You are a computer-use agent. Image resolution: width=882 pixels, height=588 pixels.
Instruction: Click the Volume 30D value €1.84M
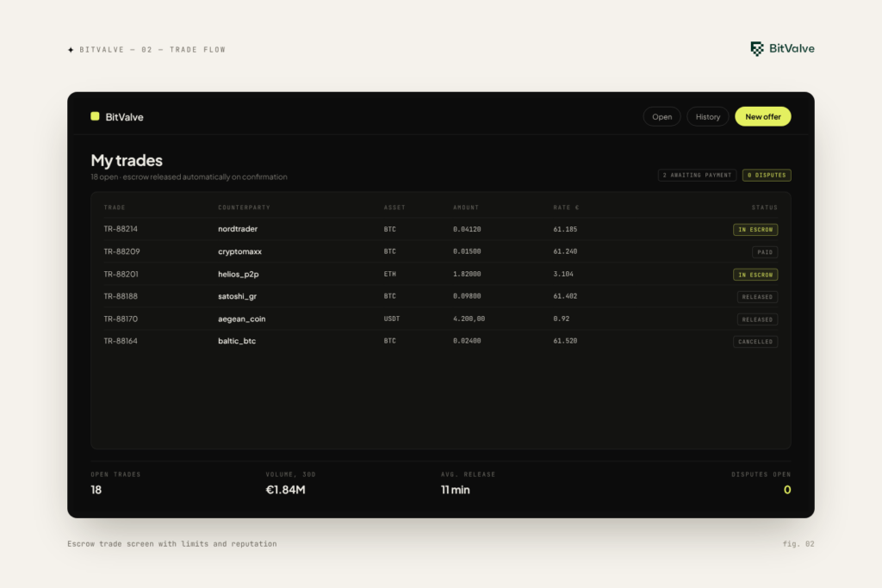tap(285, 490)
